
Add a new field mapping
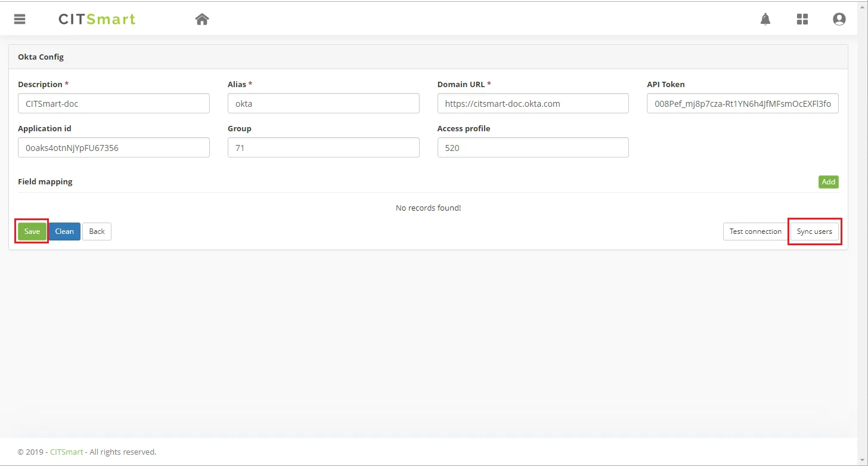tap(828, 182)
